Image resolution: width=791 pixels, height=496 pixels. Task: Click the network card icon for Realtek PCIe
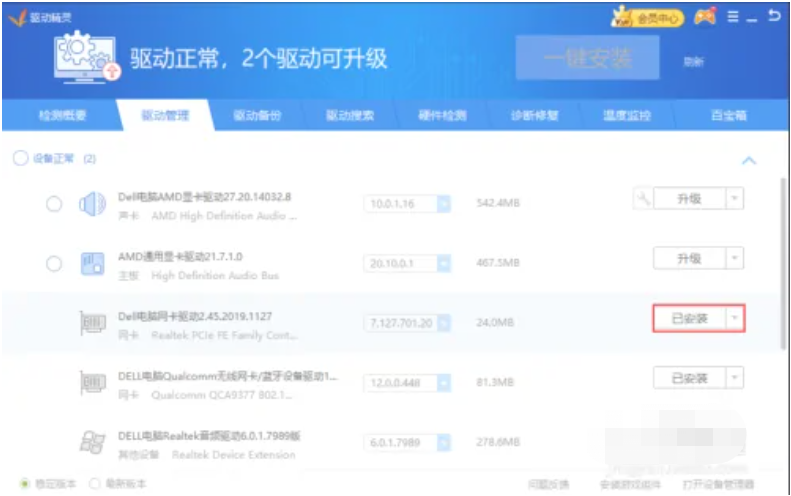coord(93,323)
